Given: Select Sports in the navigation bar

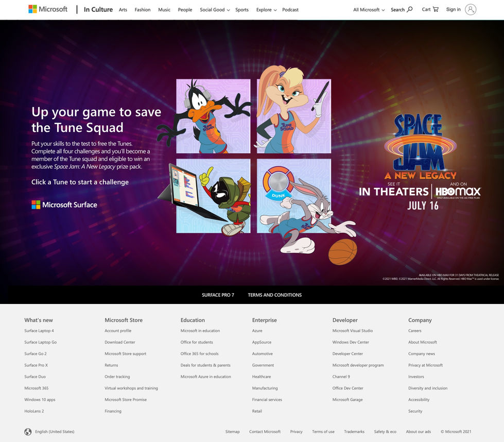Looking at the screenshot, I should point(242,10).
